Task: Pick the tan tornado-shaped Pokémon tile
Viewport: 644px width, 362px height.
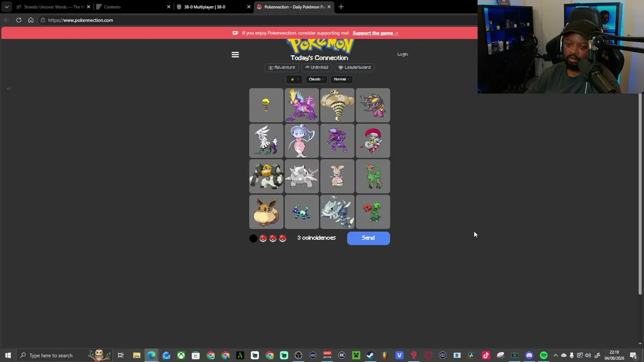Action: click(x=337, y=105)
